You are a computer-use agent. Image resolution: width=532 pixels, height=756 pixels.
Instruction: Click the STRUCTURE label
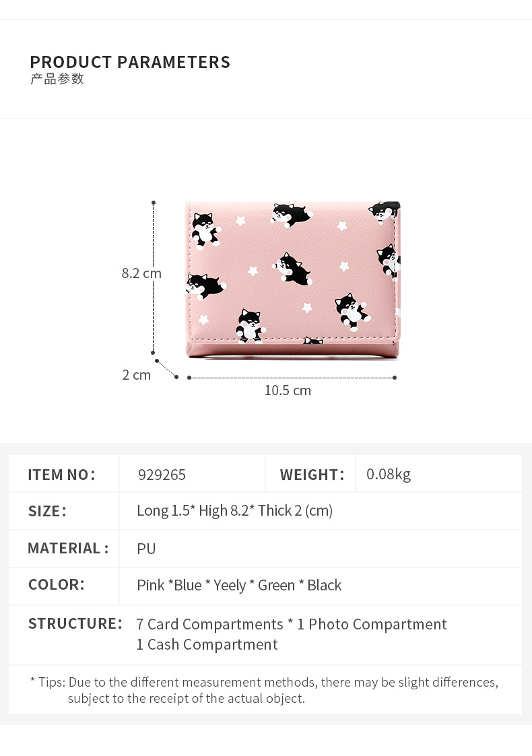(75, 623)
